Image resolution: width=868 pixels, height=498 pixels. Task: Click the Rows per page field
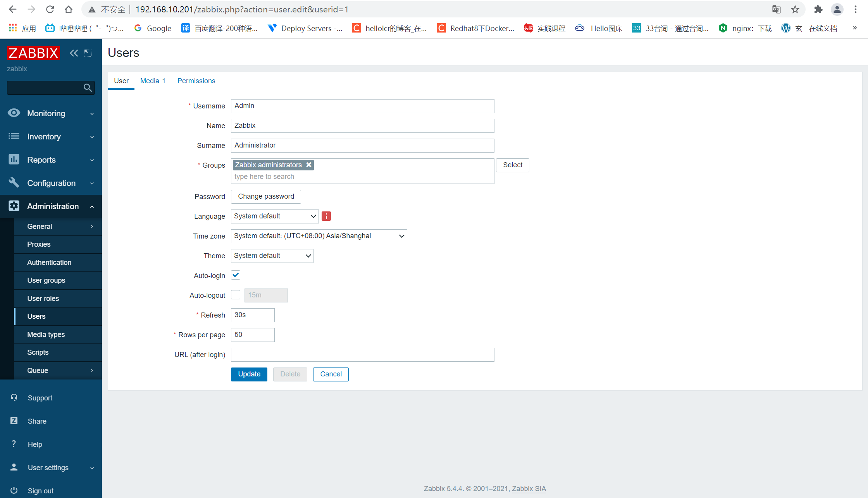tap(253, 335)
